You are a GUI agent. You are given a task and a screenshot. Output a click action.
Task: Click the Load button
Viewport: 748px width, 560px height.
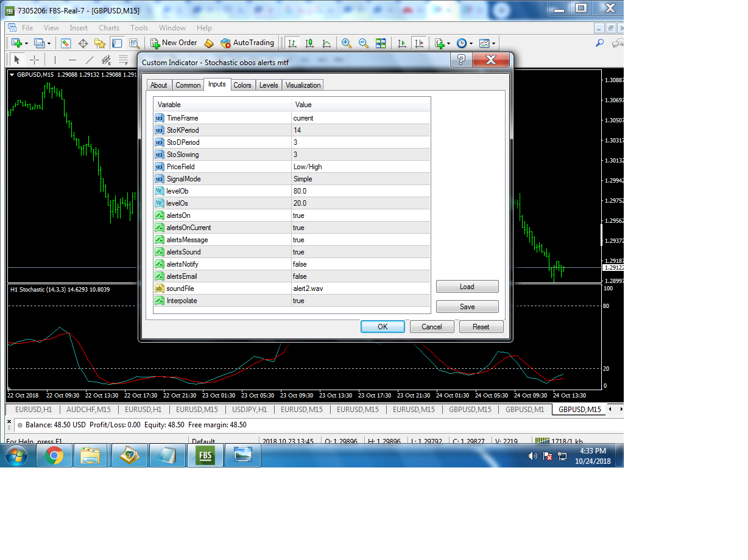point(467,287)
